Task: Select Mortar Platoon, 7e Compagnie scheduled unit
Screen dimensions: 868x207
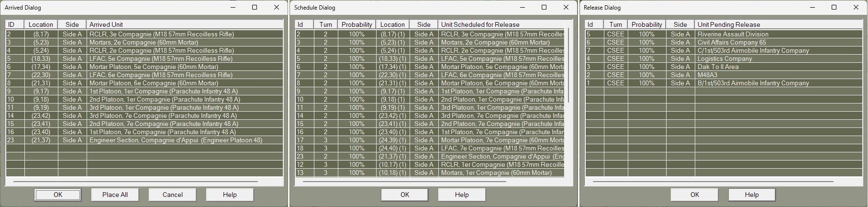Action: point(430,140)
